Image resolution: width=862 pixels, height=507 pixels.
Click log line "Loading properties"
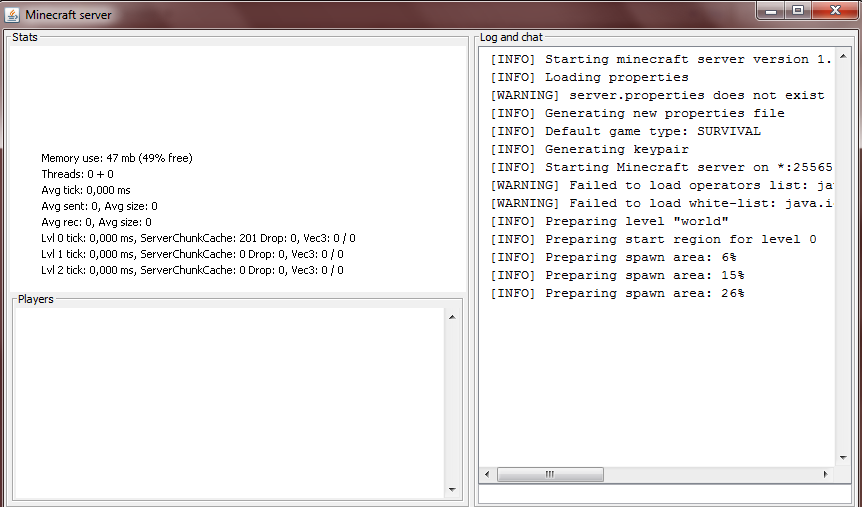click(589, 78)
